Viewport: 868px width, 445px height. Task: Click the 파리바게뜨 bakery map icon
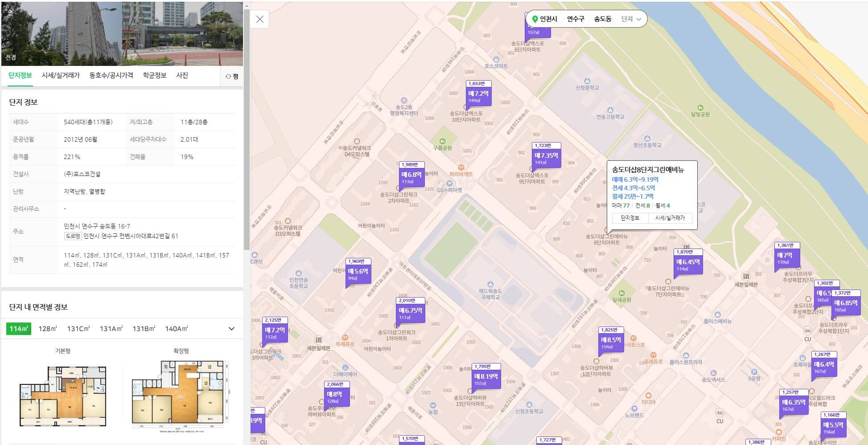461,168
